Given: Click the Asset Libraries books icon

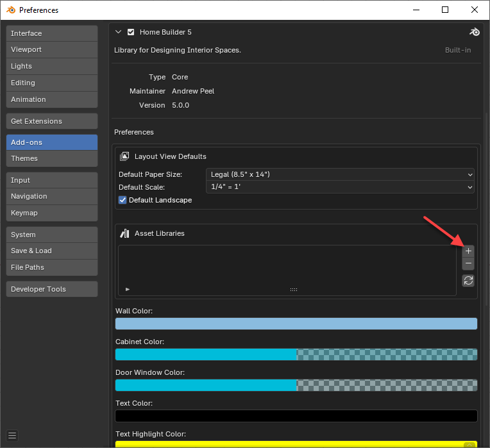Looking at the screenshot, I should (x=125, y=233).
